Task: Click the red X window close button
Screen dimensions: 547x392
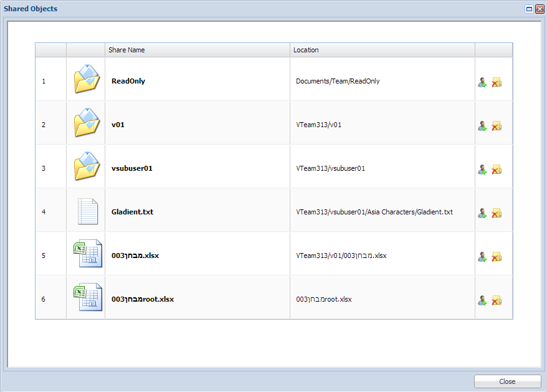Action: pos(540,9)
